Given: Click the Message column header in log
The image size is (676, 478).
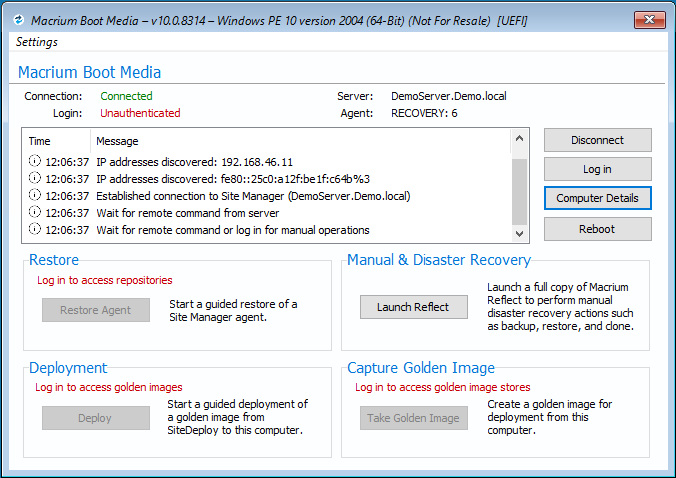Looking at the screenshot, I should [x=117, y=141].
